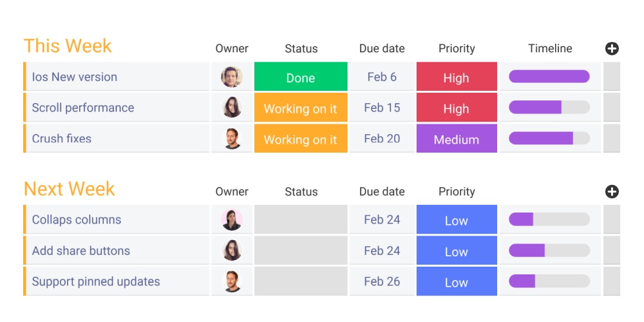Click owner avatar on Crush fixes row
644x322 pixels.
pyautogui.click(x=232, y=138)
